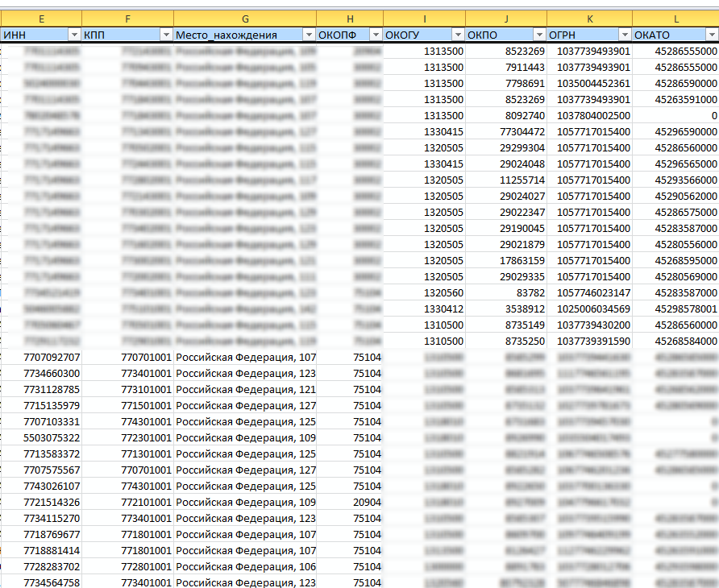Open the КПП column filter dropdown
The width and height of the screenshot is (719, 588).
(x=166, y=35)
